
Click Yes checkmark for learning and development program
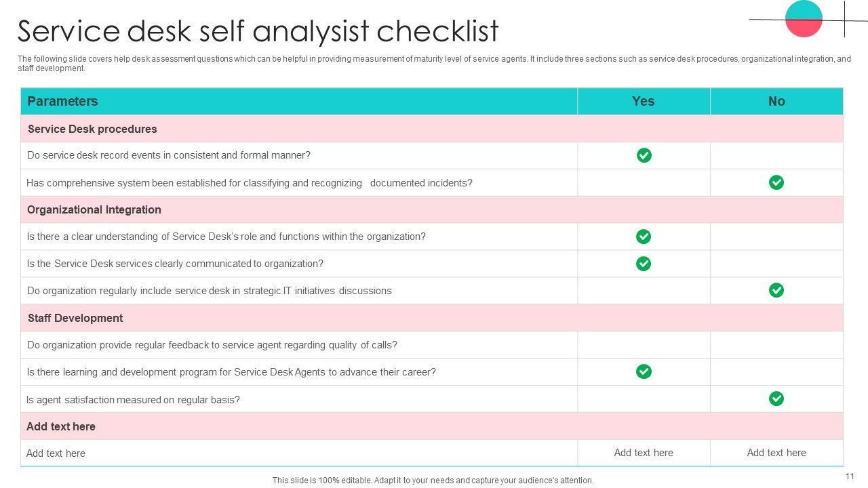(644, 371)
